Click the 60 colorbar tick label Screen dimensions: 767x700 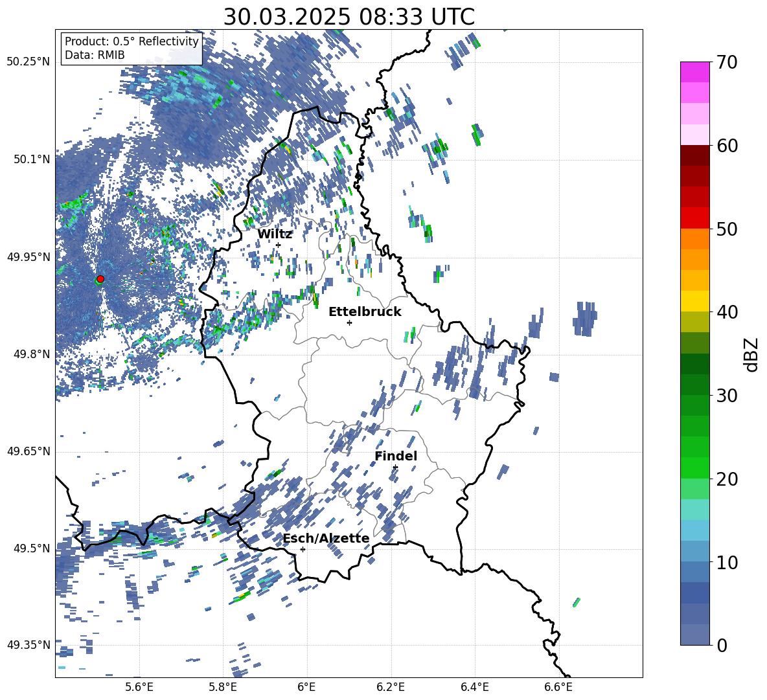(x=727, y=146)
